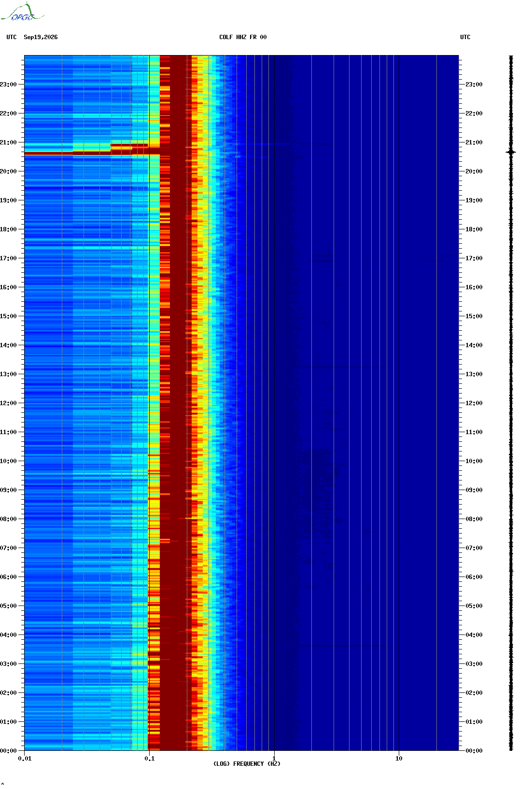Click the right 03:00 time axis label
The height and width of the screenshot is (789, 532).
point(474,664)
